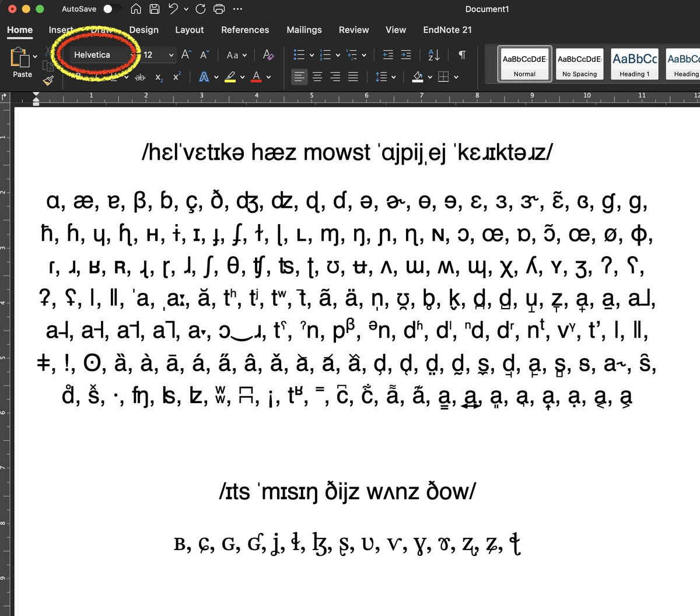Viewport: 700px width, 616px height.
Task: Print the document using the printer icon
Action: (x=219, y=9)
